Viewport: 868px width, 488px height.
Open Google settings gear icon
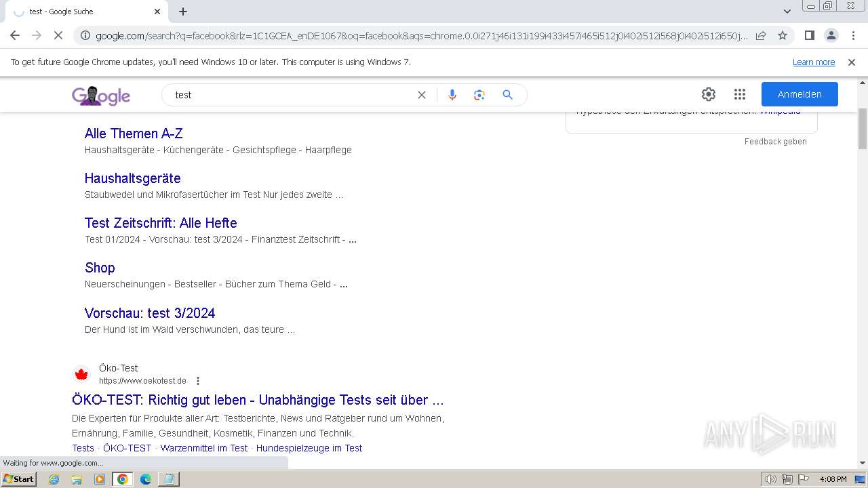(x=709, y=94)
